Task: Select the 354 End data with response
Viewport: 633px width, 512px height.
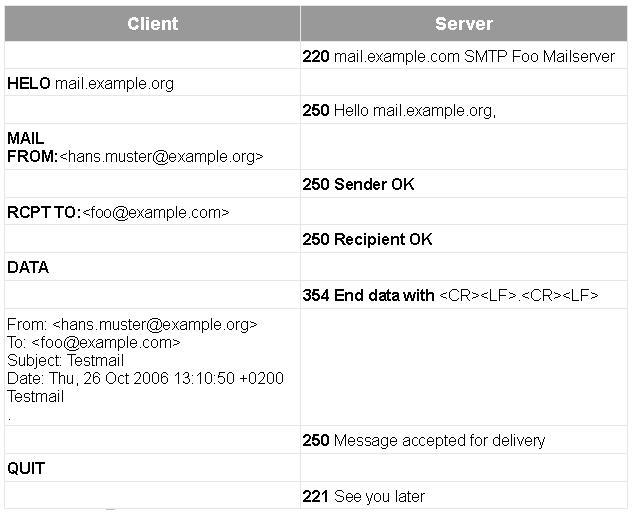Action: [x=450, y=295]
